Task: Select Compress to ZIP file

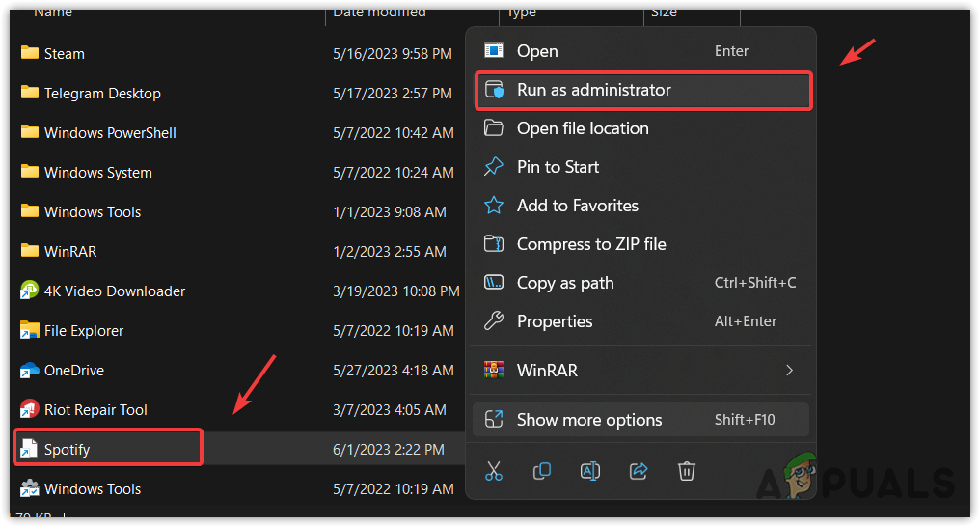Action: [x=591, y=244]
